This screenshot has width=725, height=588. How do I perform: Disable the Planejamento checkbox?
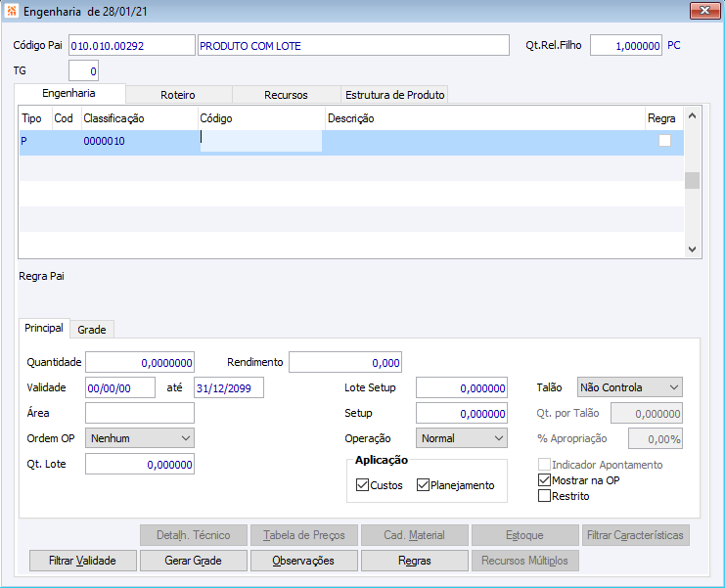click(x=423, y=485)
